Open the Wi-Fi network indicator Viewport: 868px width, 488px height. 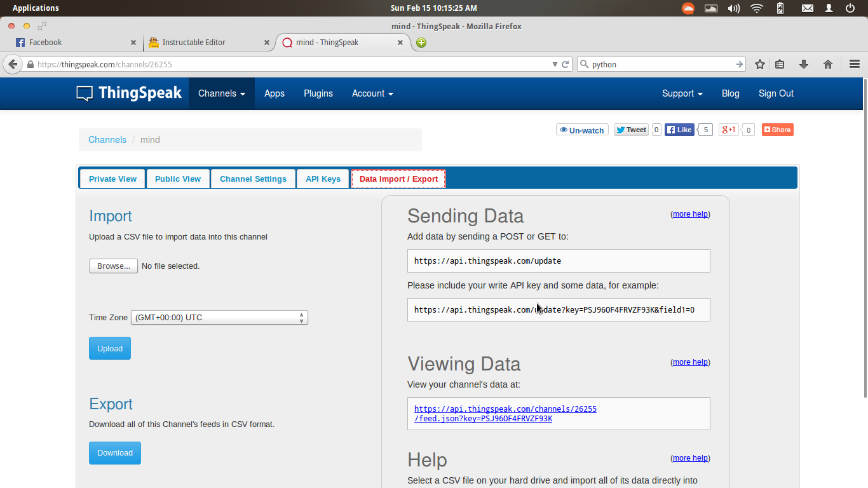[756, 8]
